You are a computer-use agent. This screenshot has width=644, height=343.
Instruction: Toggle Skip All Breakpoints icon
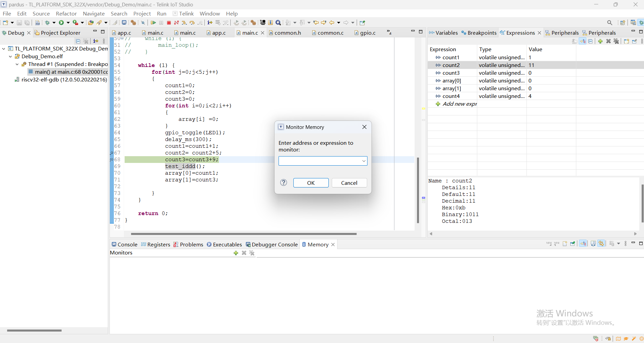(x=143, y=23)
